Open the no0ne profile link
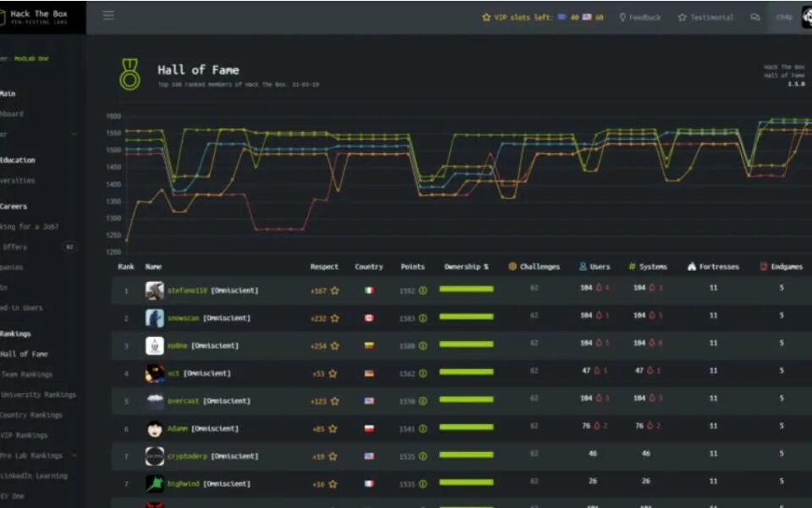The height and width of the screenshot is (508, 812). click(x=177, y=345)
